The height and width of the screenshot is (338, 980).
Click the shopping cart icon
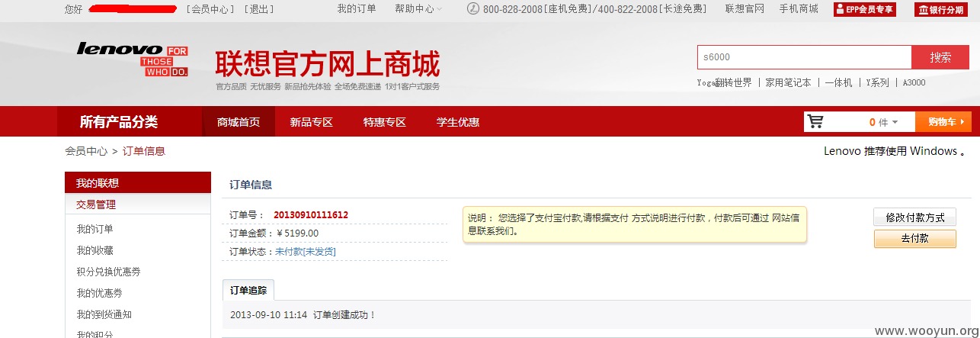[x=815, y=122]
